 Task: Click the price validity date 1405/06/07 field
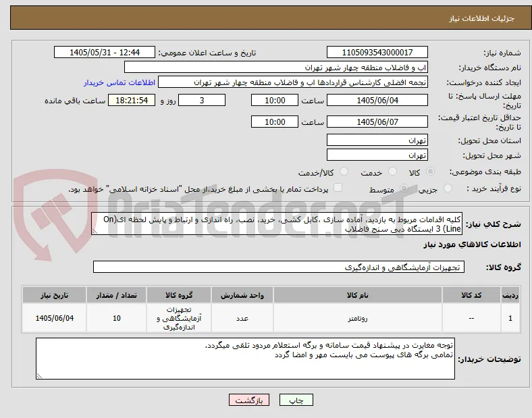[377, 122]
